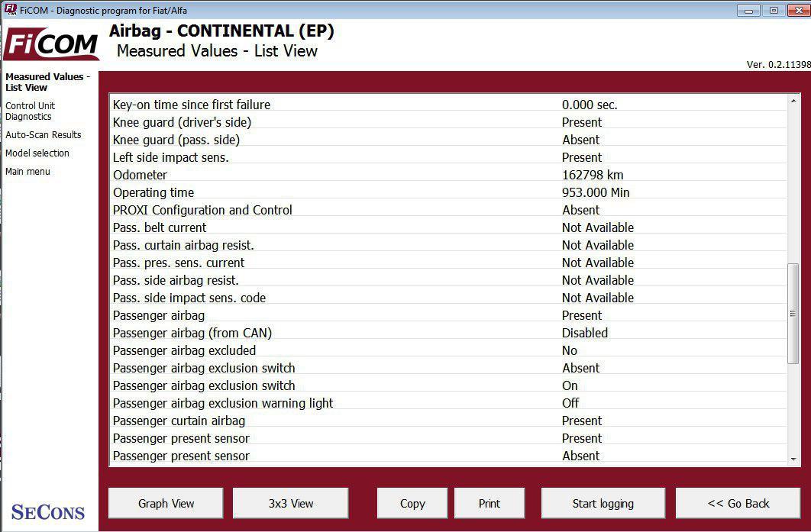Select Pass. pres. sens. current row
The width and height of the screenshot is (811, 532).
tap(449, 263)
